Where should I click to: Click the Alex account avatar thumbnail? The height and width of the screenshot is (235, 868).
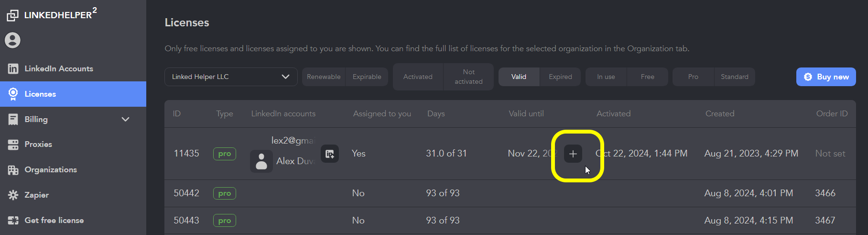pyautogui.click(x=261, y=161)
